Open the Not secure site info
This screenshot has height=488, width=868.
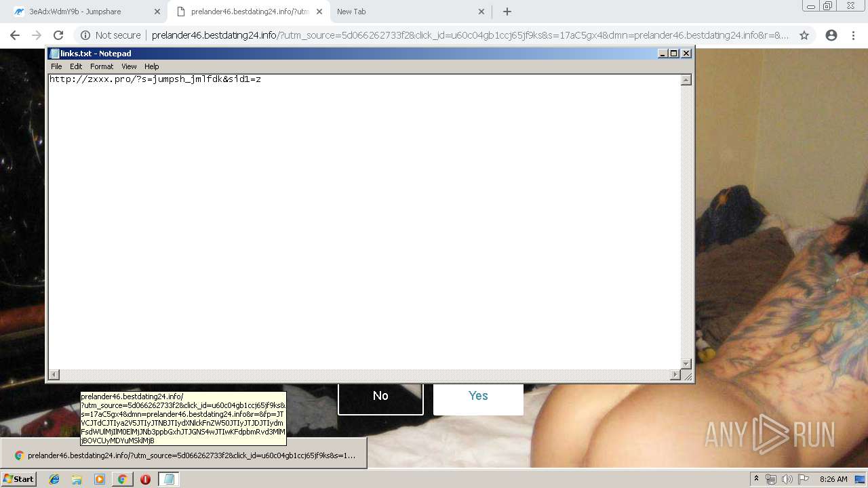click(111, 35)
